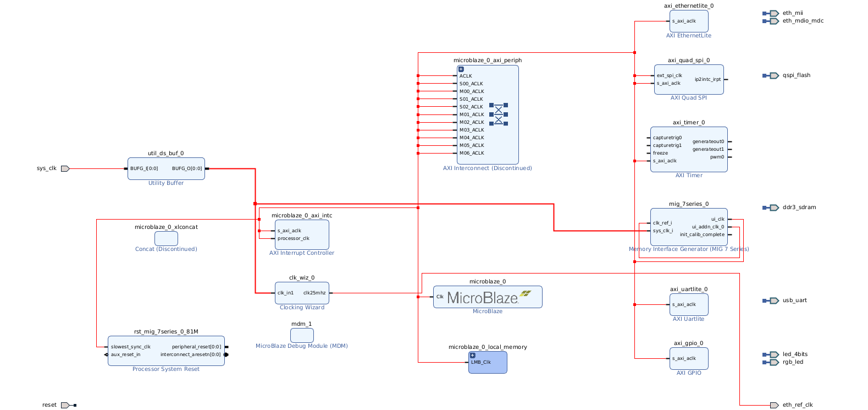The height and width of the screenshot is (410, 868).
Task: Click the AXI Uartlite label
Action: click(x=689, y=319)
